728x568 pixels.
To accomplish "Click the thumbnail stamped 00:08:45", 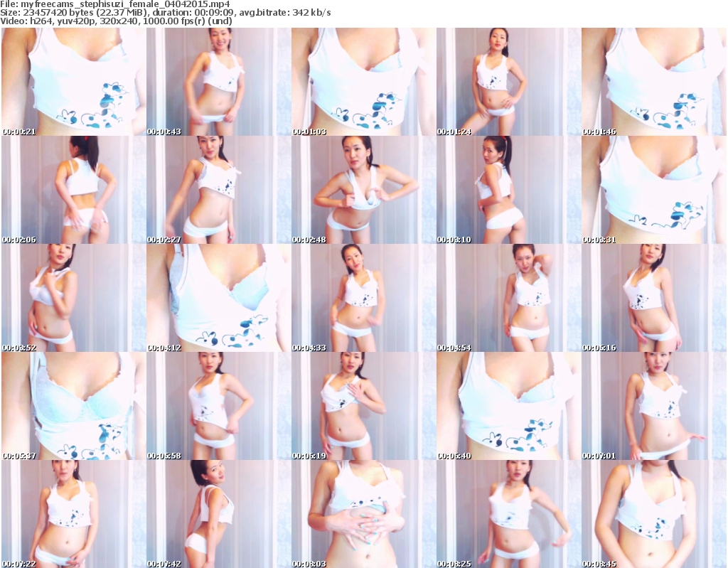I will 654,514.
